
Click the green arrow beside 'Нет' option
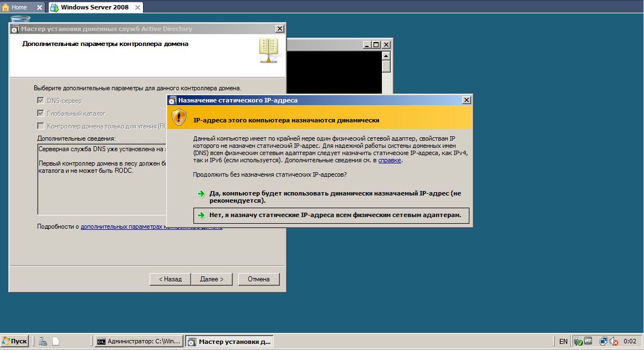coord(201,215)
